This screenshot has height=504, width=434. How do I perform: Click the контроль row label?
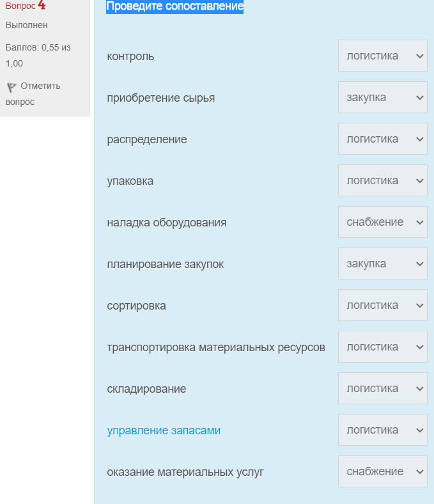tap(130, 56)
